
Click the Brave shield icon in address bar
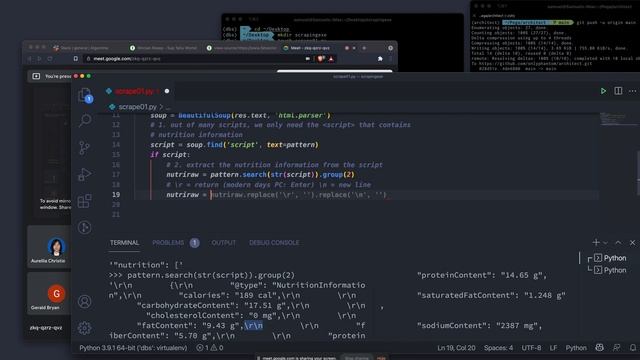tap(320, 59)
